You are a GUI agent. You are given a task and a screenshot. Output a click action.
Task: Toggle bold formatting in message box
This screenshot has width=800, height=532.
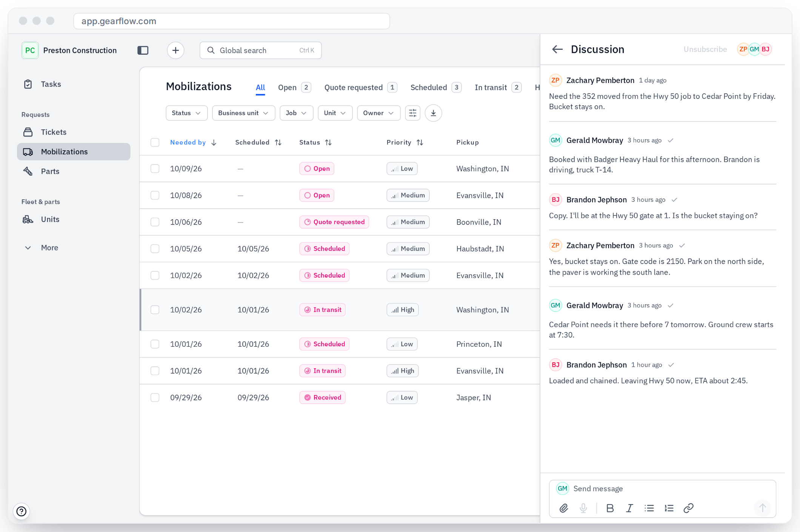[610, 508]
